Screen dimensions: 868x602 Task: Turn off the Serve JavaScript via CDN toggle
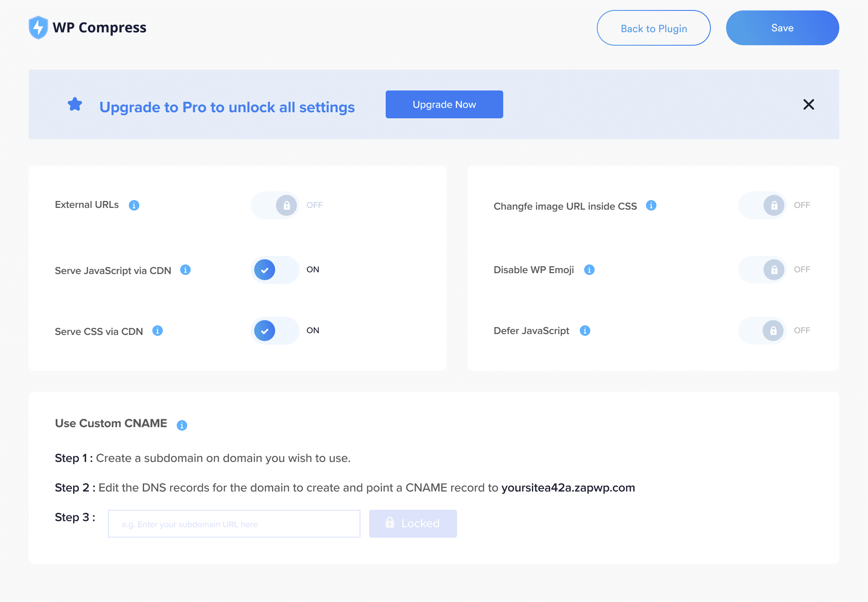275,270
